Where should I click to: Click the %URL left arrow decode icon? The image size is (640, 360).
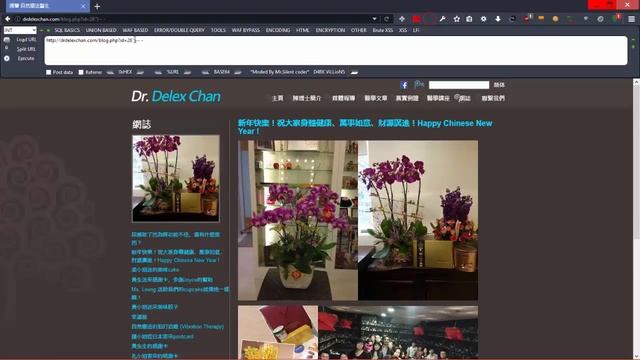158,72
